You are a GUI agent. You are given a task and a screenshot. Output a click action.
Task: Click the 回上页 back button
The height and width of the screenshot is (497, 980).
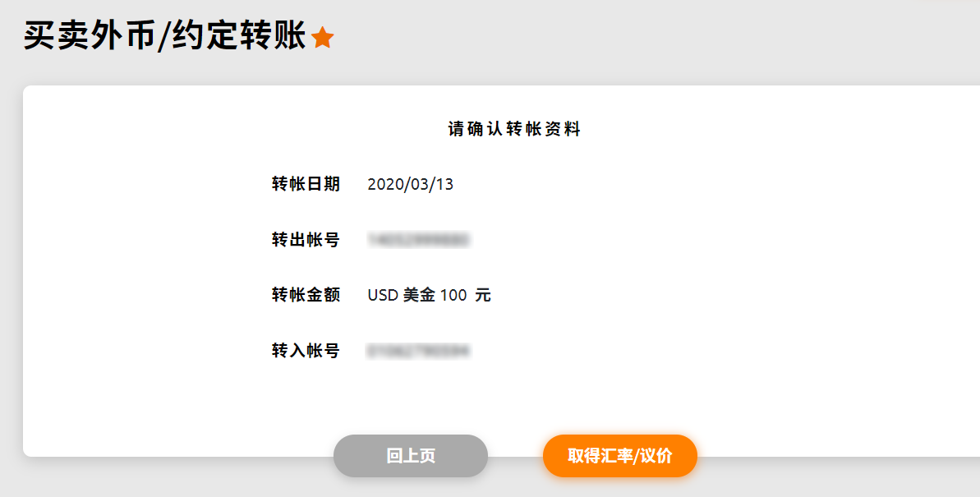coord(411,456)
